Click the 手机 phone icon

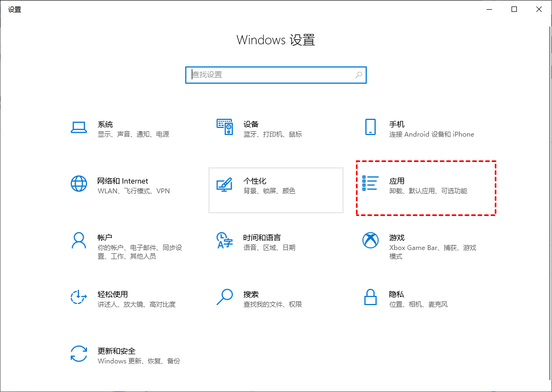point(370,127)
